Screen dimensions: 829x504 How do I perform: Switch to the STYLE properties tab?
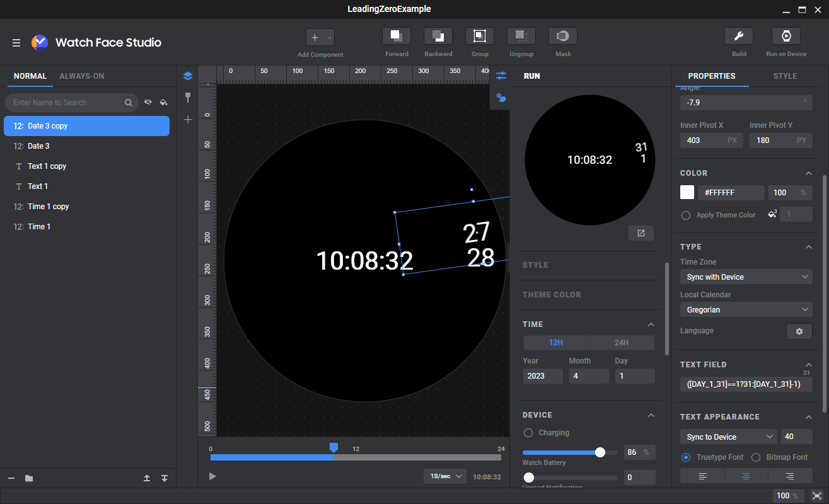(785, 76)
